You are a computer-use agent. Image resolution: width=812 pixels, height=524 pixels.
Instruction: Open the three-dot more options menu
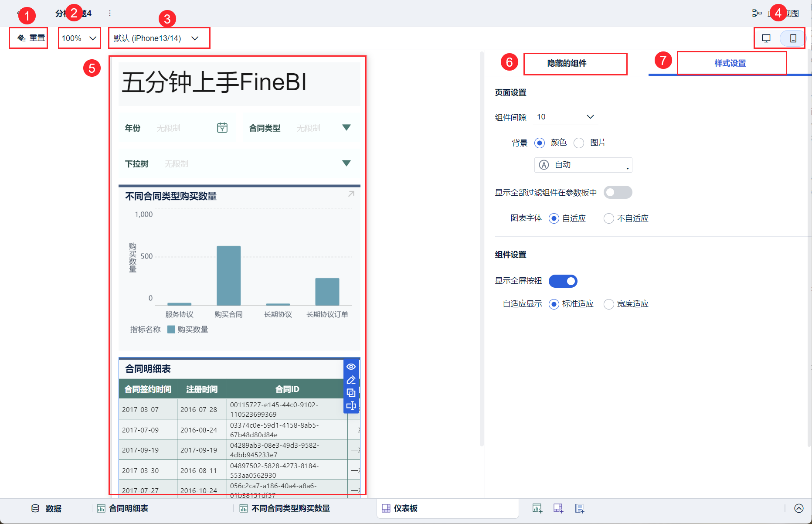point(110,13)
